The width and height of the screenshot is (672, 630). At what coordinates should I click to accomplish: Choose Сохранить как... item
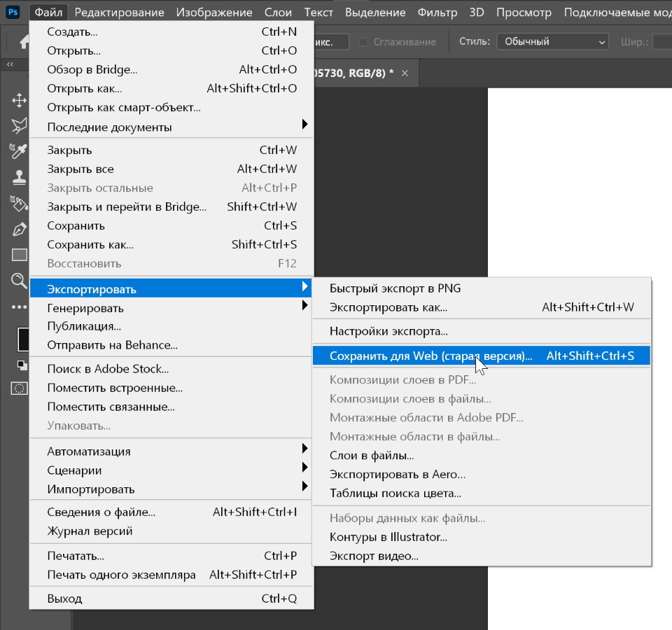point(171,244)
